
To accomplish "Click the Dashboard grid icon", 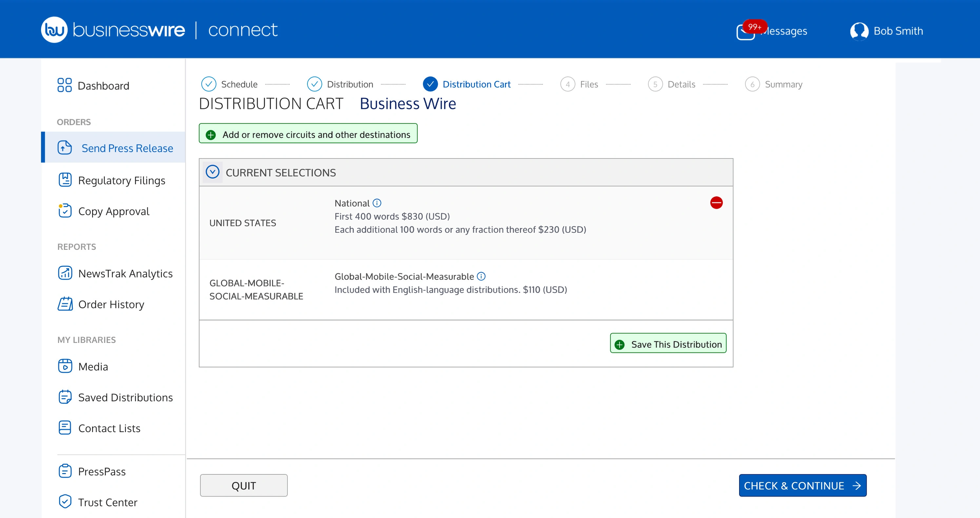I will click(x=64, y=85).
